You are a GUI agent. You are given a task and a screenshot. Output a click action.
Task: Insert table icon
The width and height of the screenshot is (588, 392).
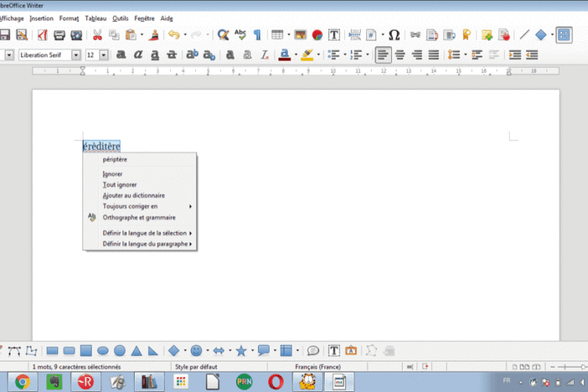pyautogui.click(x=277, y=34)
